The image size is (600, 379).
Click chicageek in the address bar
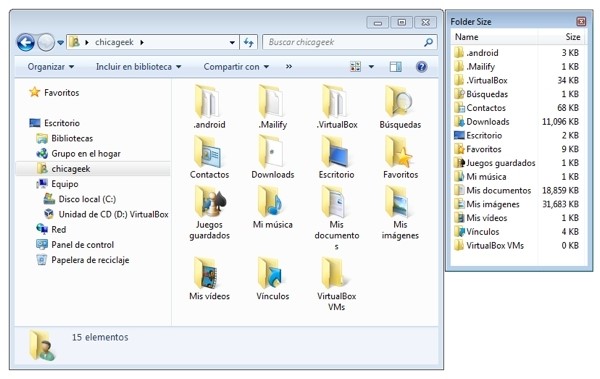coord(114,42)
